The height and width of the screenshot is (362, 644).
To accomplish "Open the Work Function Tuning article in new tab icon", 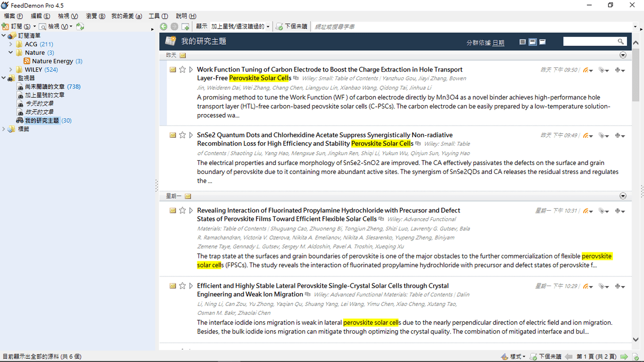I will 296,78.
